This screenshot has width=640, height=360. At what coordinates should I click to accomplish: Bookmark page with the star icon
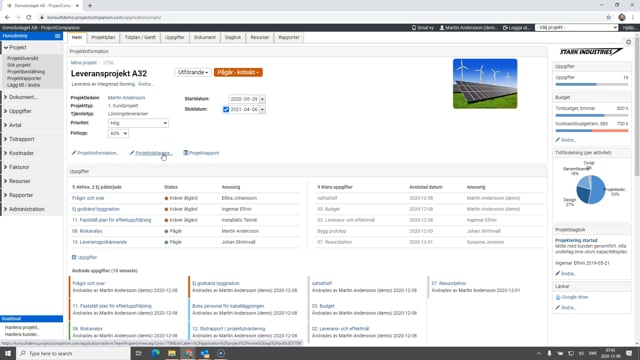coord(609,18)
